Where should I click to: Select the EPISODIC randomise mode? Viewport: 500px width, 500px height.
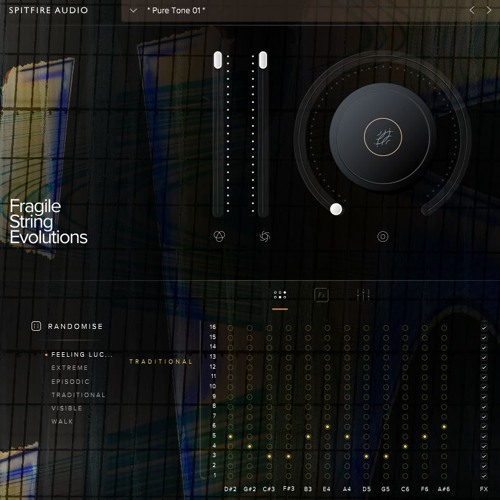click(70, 381)
